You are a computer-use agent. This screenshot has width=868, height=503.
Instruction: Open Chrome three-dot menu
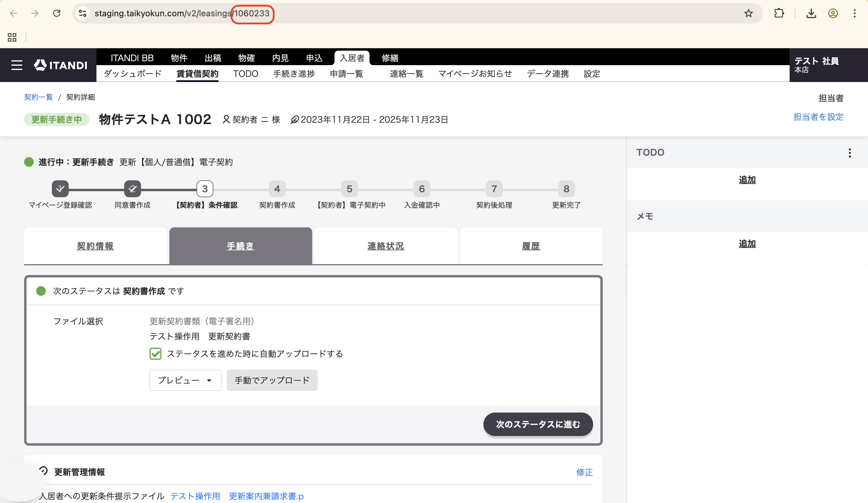854,14
